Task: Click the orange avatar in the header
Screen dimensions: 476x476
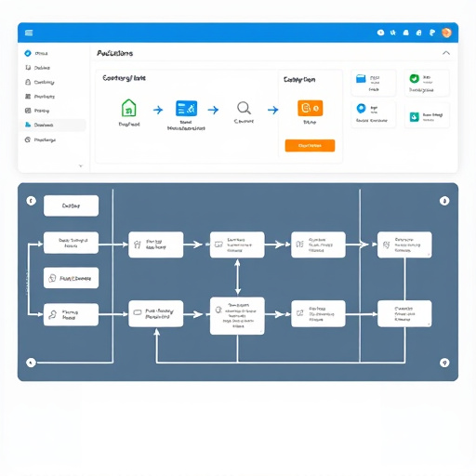Action: click(446, 33)
